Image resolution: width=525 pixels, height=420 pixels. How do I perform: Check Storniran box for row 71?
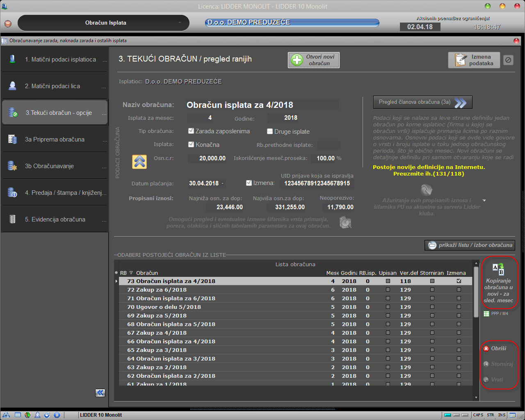click(x=432, y=298)
